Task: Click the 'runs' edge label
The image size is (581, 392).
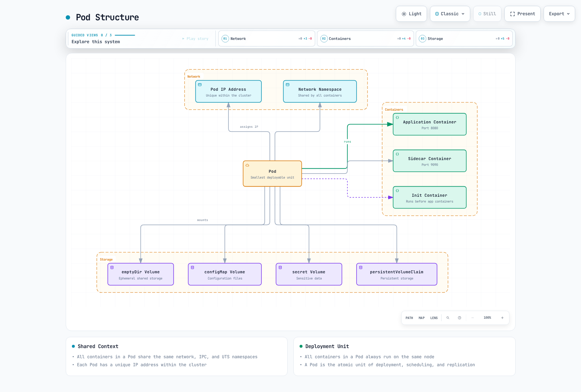Action: click(x=348, y=142)
